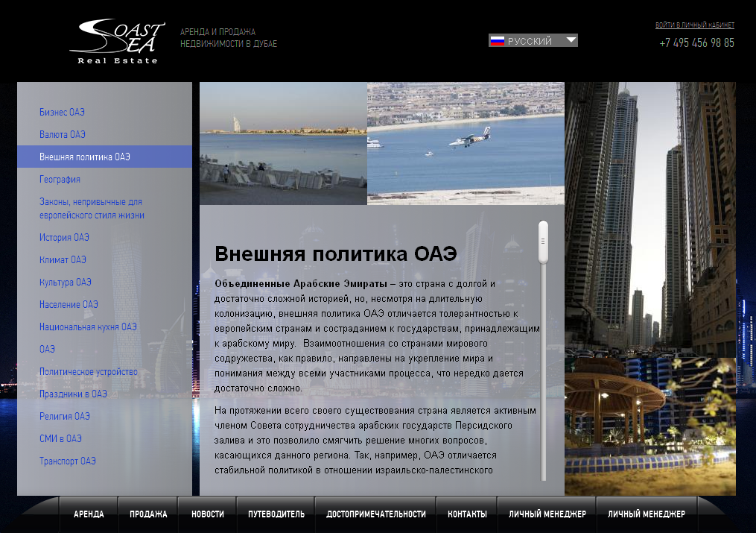The height and width of the screenshot is (533, 756).
Task: Click the beach with Burj Al Arab photo
Action: (x=284, y=143)
